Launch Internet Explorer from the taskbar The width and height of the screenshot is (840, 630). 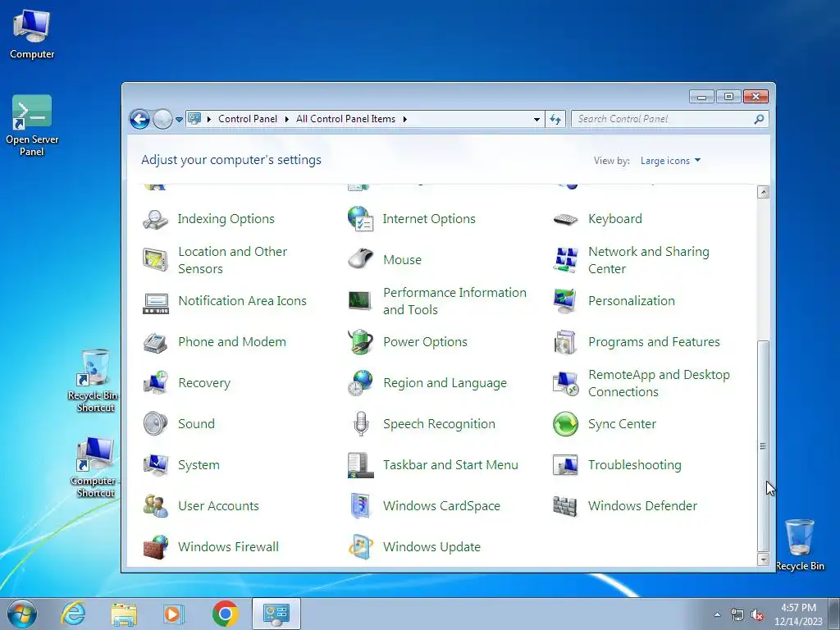click(73, 614)
